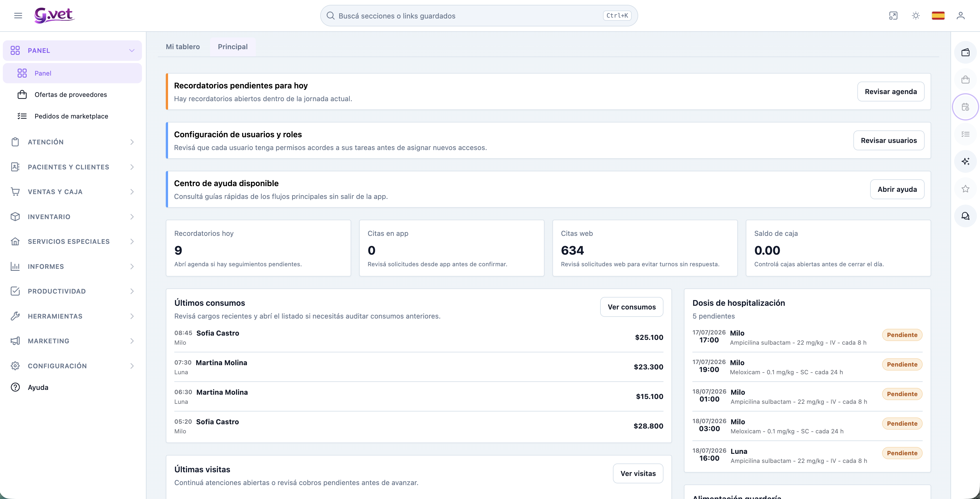The width and height of the screenshot is (980, 499).
Task: Click the G.vet logo
Action: [x=55, y=16]
